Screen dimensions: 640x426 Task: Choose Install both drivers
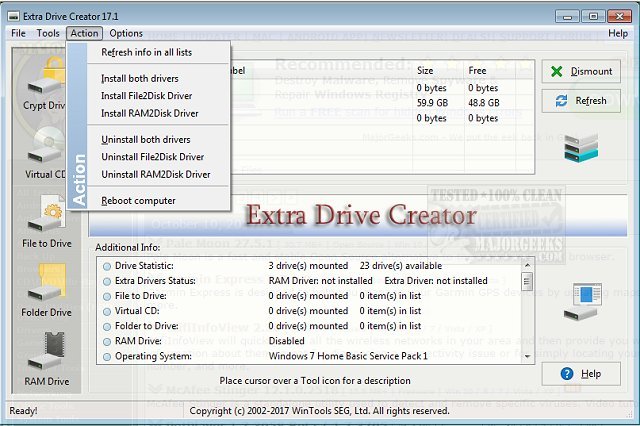(159, 78)
